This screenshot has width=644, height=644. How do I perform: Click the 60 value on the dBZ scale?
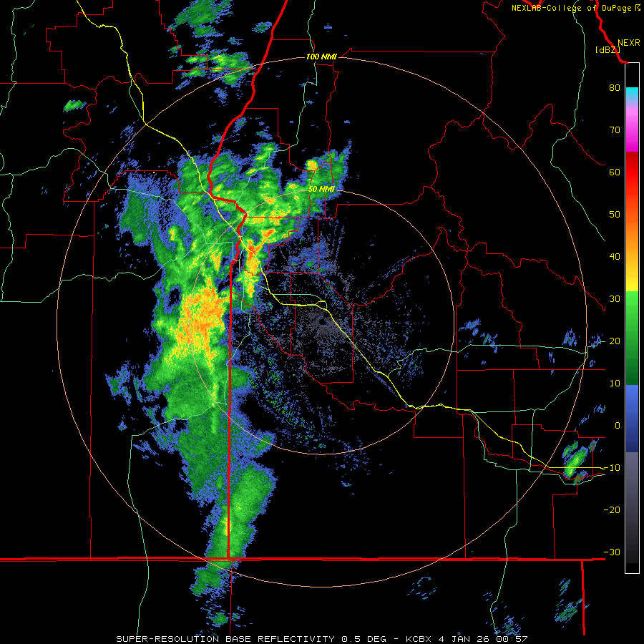coord(615,172)
